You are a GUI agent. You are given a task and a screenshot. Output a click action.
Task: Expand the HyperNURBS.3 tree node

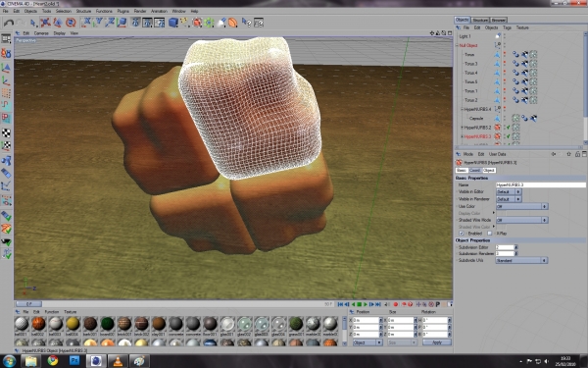click(x=463, y=136)
